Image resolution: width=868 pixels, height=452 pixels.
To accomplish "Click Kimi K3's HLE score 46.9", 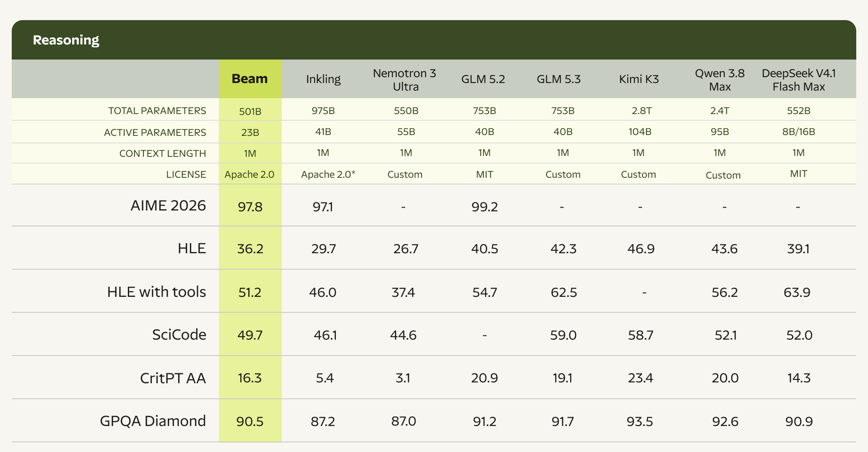I will click(640, 249).
